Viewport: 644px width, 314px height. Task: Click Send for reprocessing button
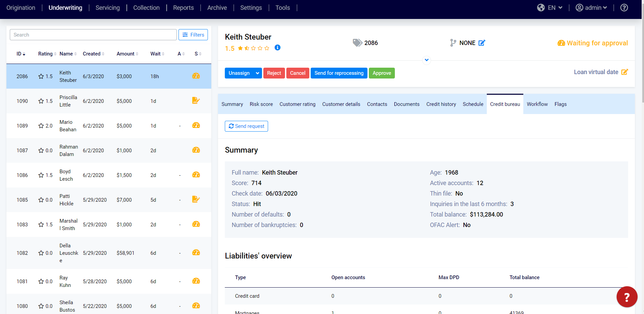coord(339,73)
